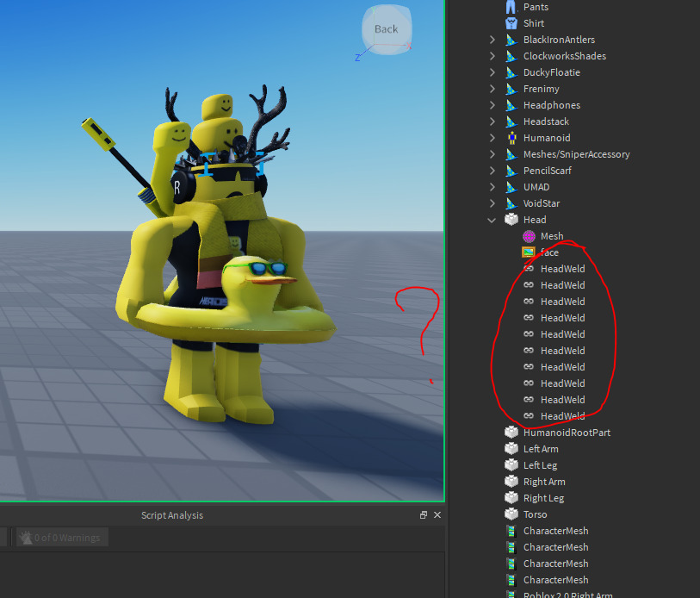Image resolution: width=700 pixels, height=598 pixels.
Task: Select the Headstack row label
Action: tap(546, 121)
